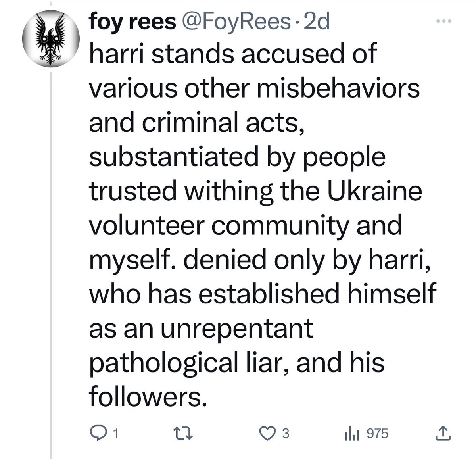Image resolution: width=476 pixels, height=459 pixels.
Task: Tap the reply count 1
Action: (x=116, y=434)
